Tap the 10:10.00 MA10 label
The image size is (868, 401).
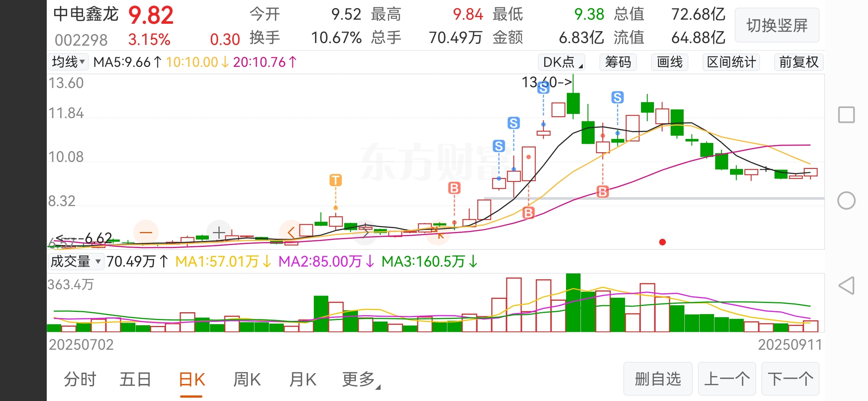click(x=197, y=62)
